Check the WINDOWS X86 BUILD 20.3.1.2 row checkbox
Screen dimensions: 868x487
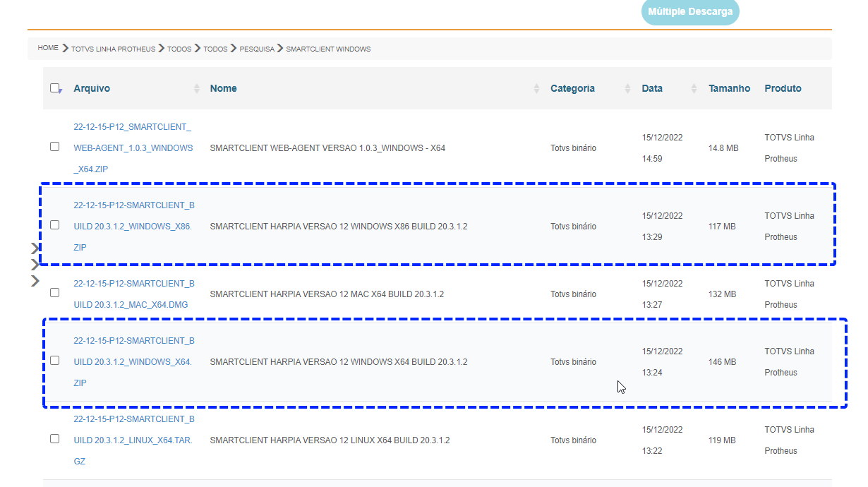coord(55,225)
